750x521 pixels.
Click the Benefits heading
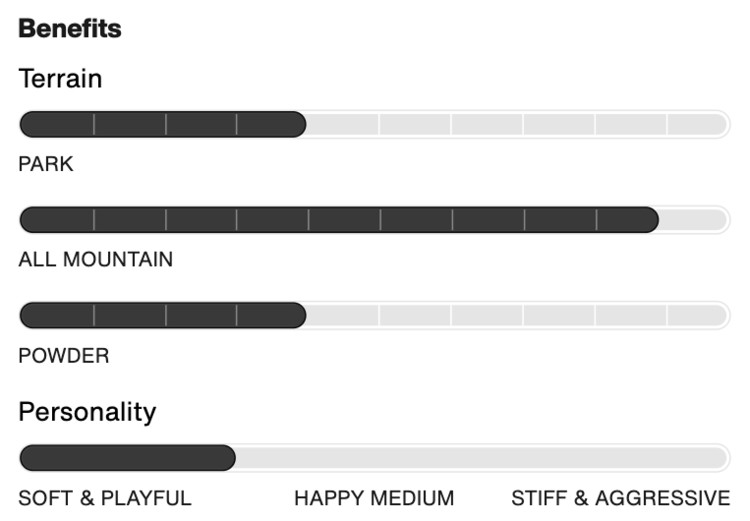[x=70, y=28]
